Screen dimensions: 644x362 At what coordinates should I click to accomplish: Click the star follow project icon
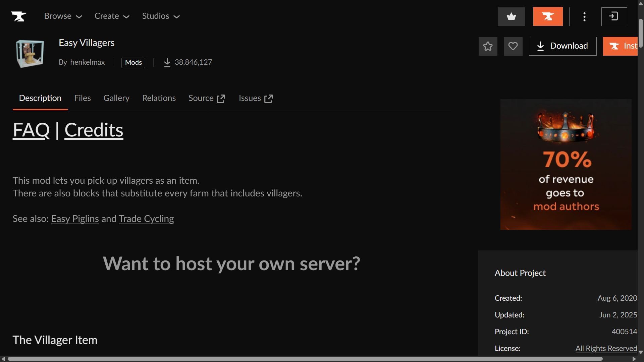click(x=488, y=46)
